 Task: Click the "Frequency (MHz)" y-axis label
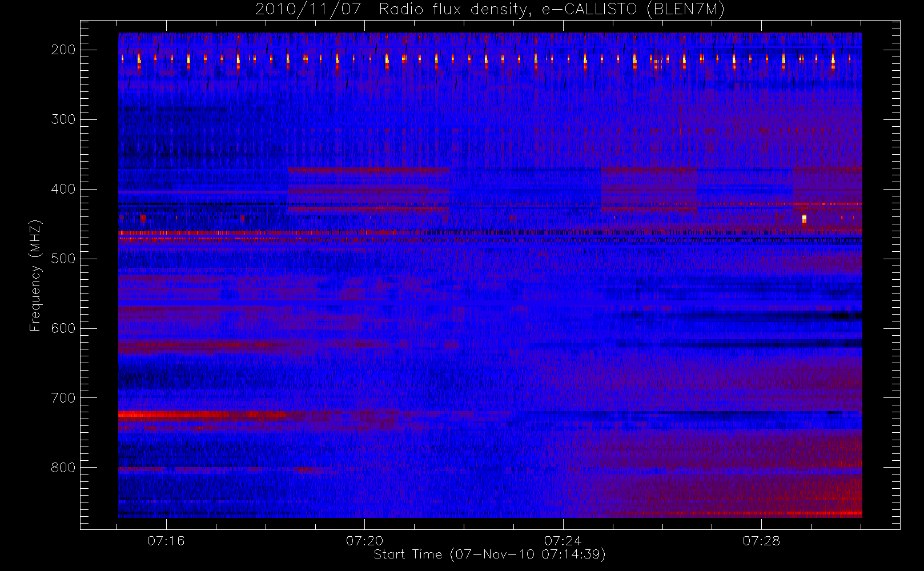pyautogui.click(x=35, y=275)
